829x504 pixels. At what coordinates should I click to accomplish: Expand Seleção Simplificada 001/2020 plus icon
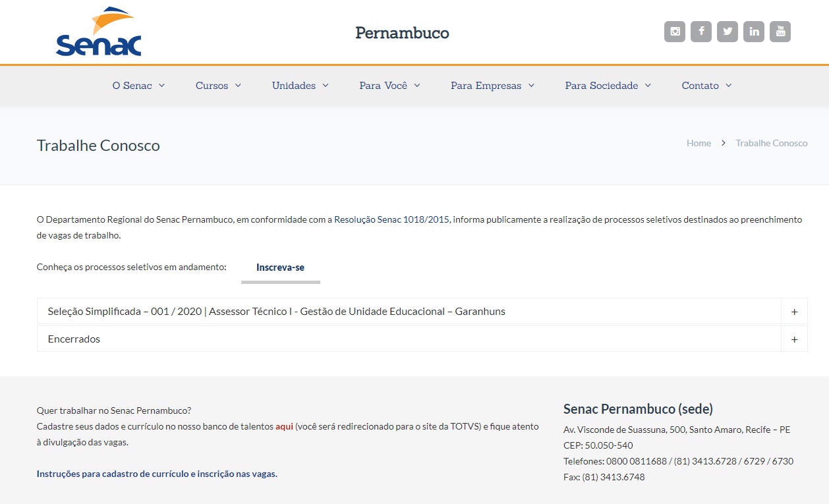(x=794, y=312)
